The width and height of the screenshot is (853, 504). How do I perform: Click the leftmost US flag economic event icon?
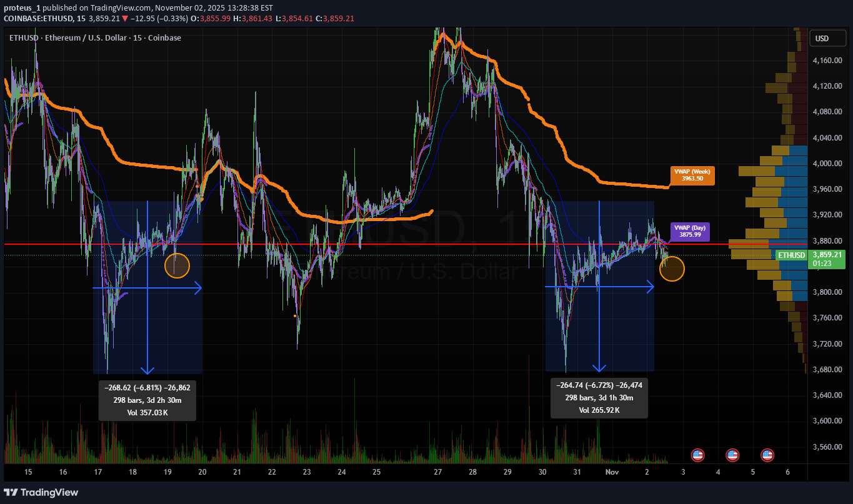coord(698,455)
